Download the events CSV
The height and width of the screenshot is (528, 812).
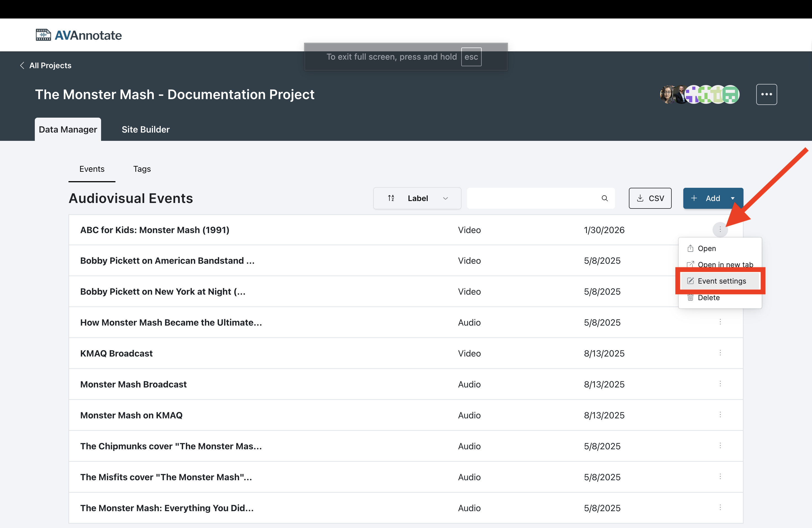point(650,198)
